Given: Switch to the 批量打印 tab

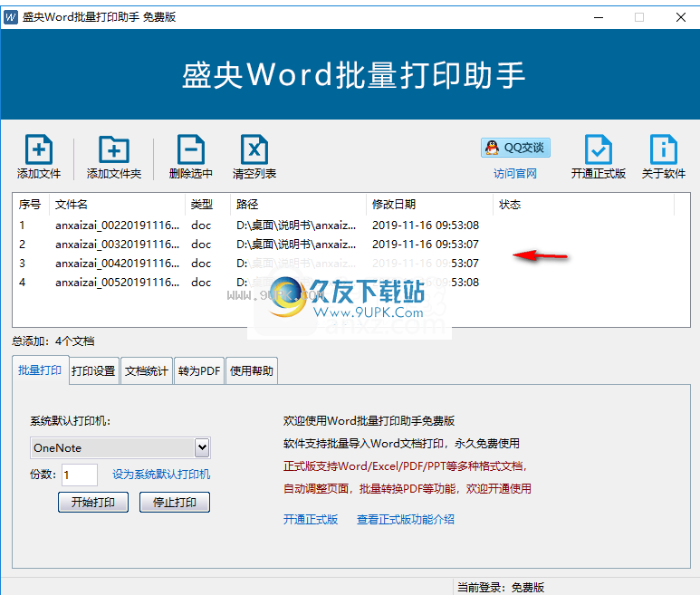Looking at the screenshot, I should click(x=40, y=370).
